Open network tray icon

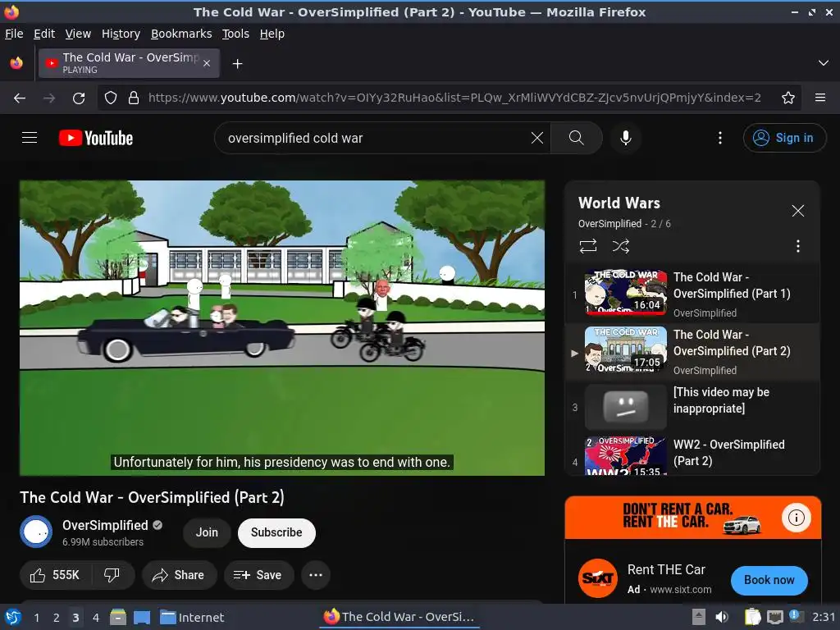pyautogui.click(x=774, y=617)
